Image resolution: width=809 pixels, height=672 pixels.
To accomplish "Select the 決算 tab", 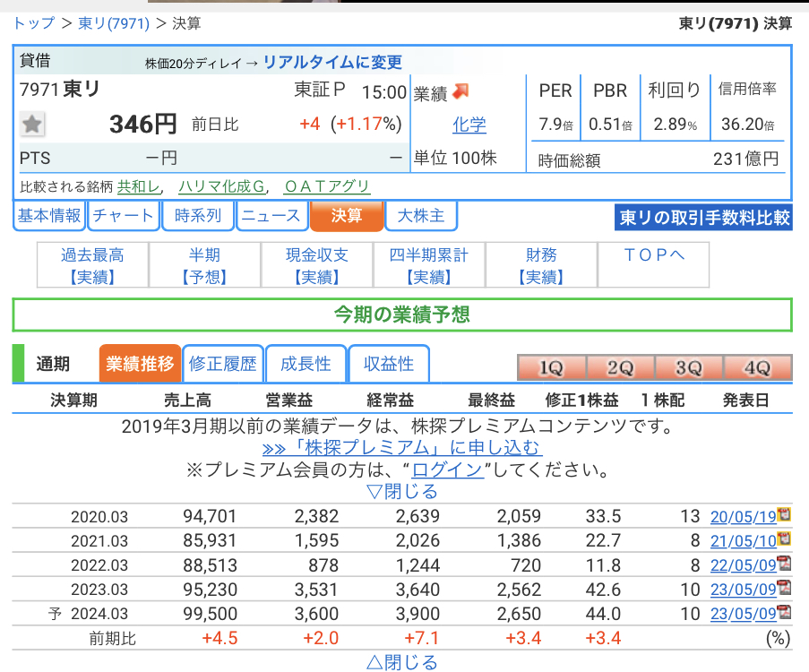I will [x=347, y=216].
